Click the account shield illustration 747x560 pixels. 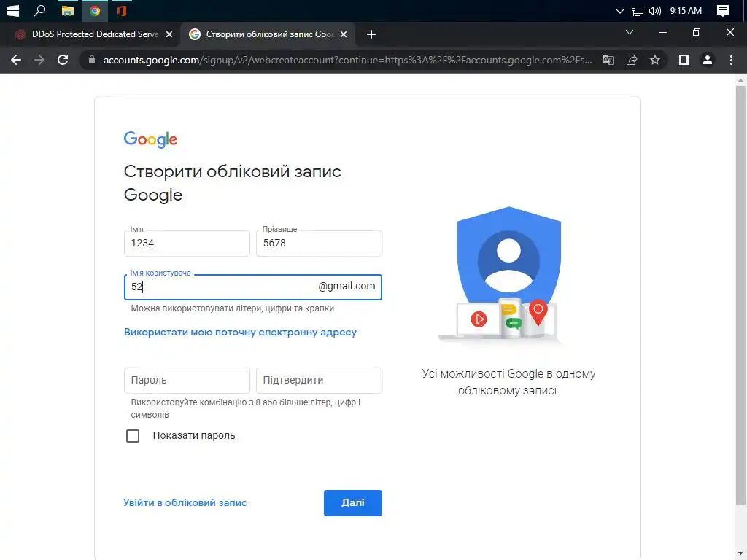click(x=499, y=274)
